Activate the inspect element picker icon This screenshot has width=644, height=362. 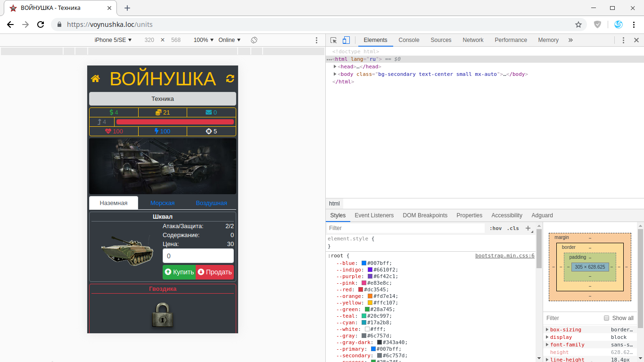tap(334, 40)
